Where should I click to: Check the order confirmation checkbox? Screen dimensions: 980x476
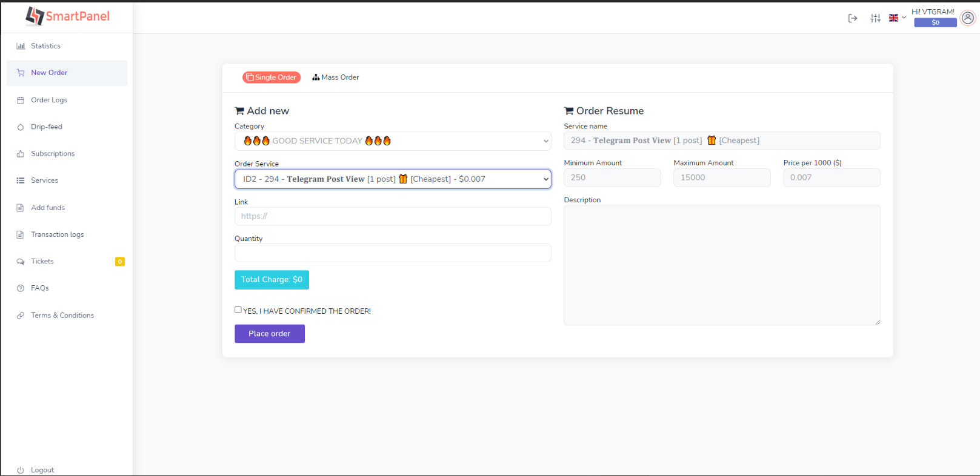click(x=238, y=310)
